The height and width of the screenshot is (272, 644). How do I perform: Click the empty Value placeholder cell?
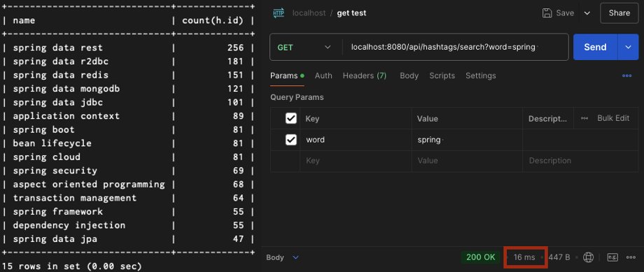pyautogui.click(x=467, y=161)
